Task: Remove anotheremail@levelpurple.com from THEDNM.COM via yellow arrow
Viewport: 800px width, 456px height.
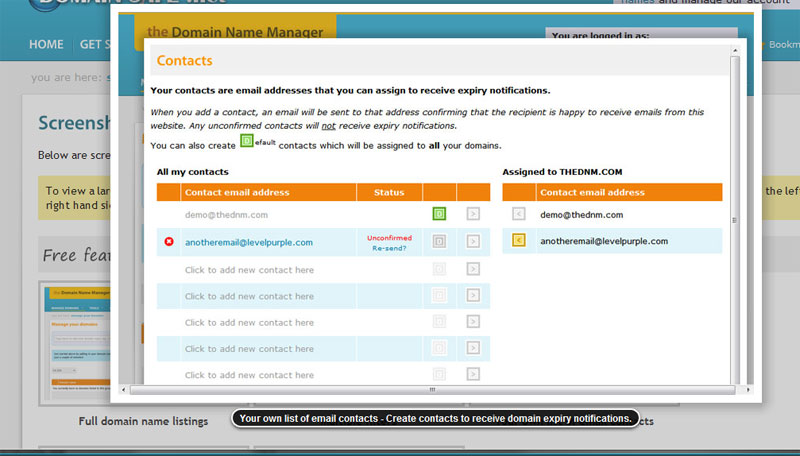Action: coord(518,241)
